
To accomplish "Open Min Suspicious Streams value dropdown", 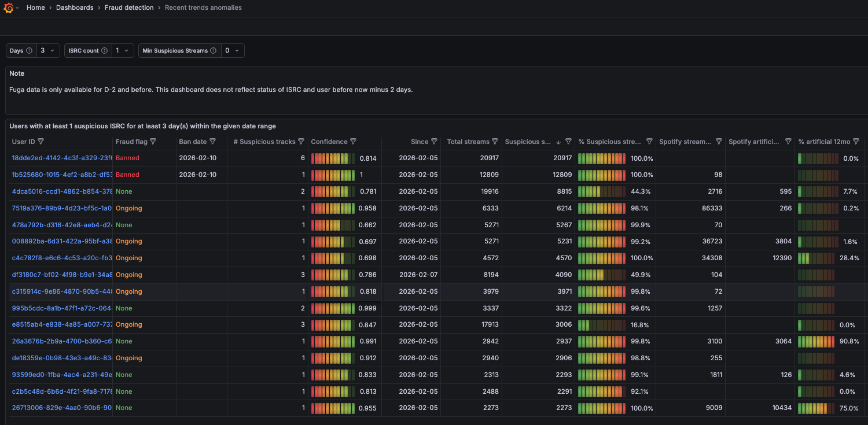I will pos(232,51).
